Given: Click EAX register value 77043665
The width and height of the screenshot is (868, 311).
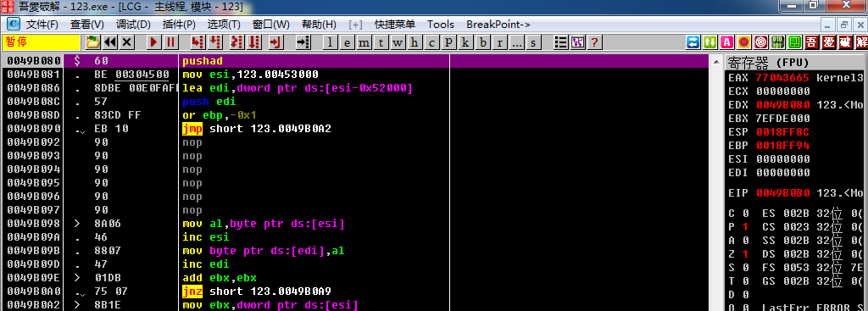Looking at the screenshot, I should 782,77.
